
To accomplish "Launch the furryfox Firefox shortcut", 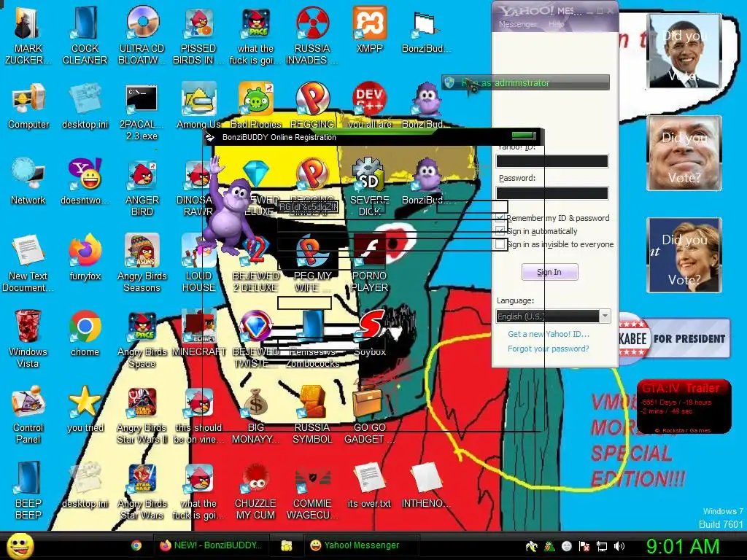I will pos(85,257).
